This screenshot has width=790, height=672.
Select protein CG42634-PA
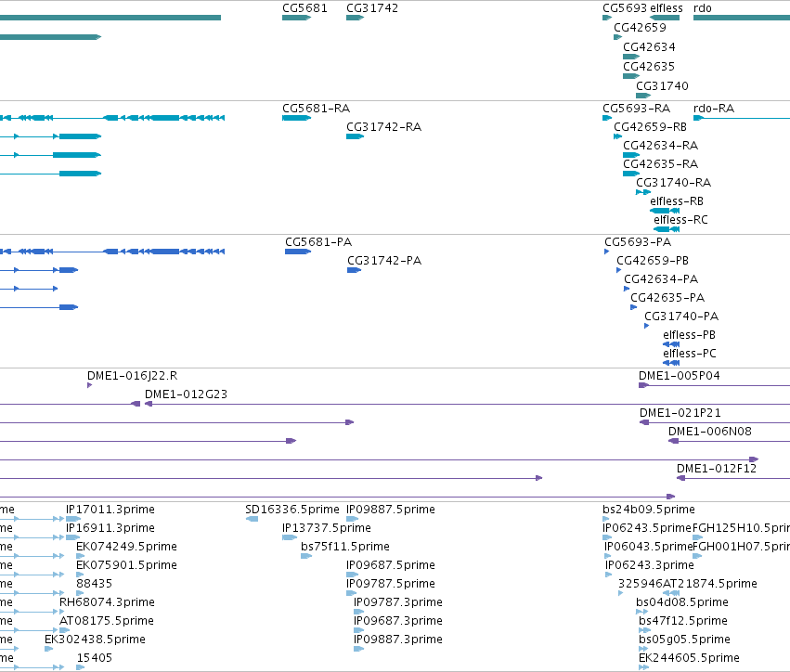pos(661,279)
